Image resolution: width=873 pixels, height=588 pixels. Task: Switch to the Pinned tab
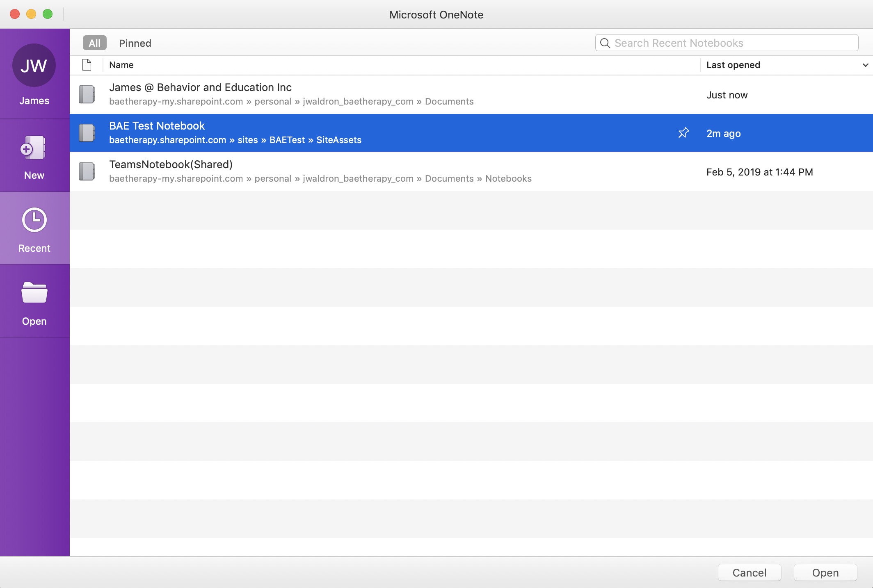click(135, 43)
